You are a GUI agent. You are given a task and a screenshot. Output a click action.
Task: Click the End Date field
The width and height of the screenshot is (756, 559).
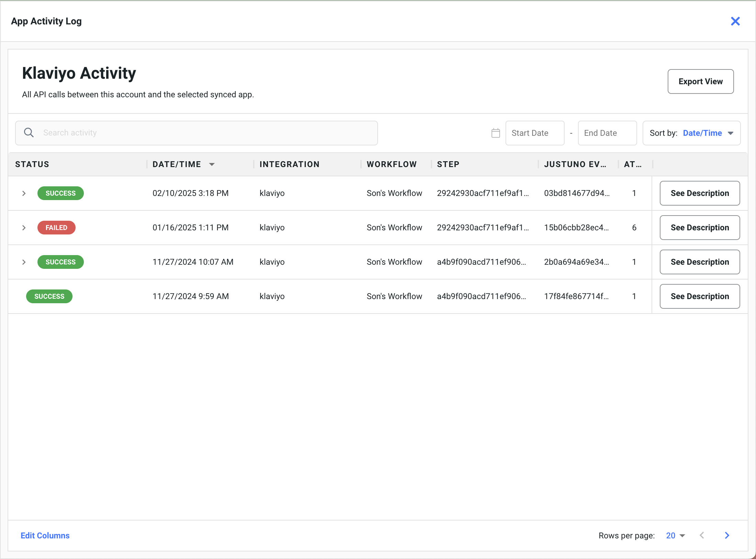(607, 133)
